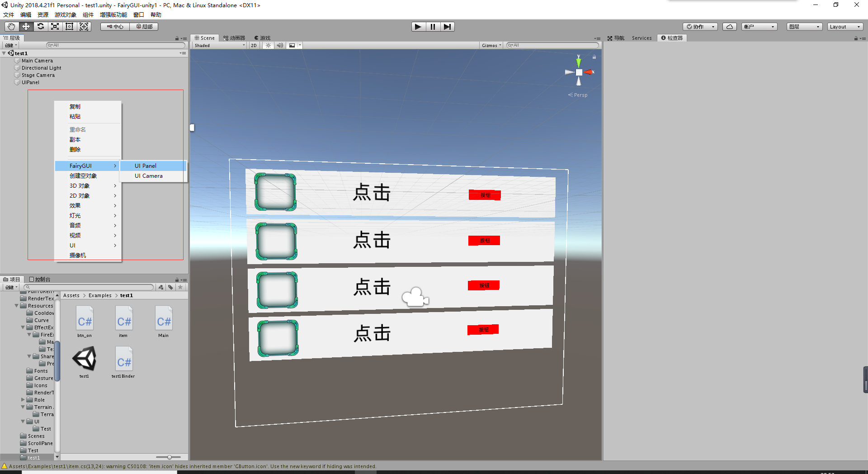Image resolution: width=868 pixels, height=474 pixels.
Task: Toggle 2D mode in the Scene view
Action: click(254, 45)
